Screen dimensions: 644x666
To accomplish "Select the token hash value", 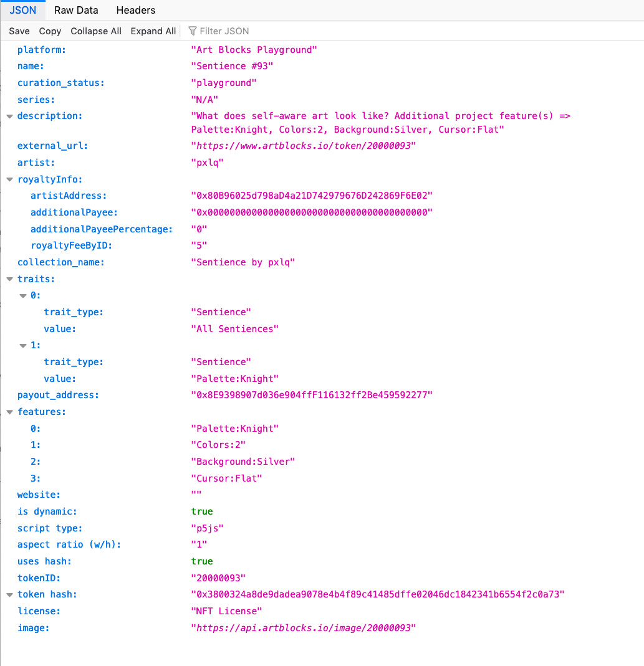I will coord(377,594).
